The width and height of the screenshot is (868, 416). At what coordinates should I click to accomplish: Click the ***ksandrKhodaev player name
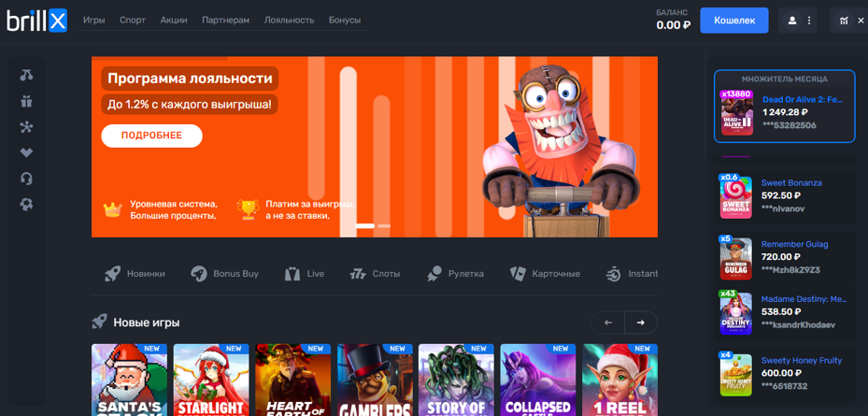click(798, 325)
